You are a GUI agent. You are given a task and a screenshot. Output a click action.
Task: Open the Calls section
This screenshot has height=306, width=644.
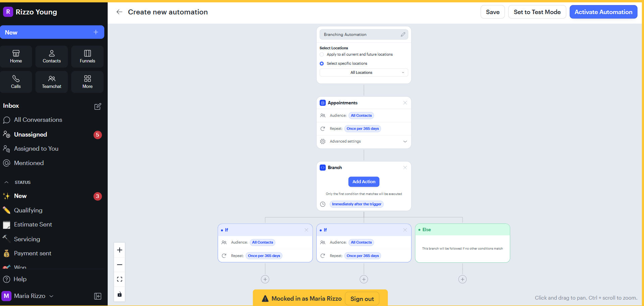point(16,82)
